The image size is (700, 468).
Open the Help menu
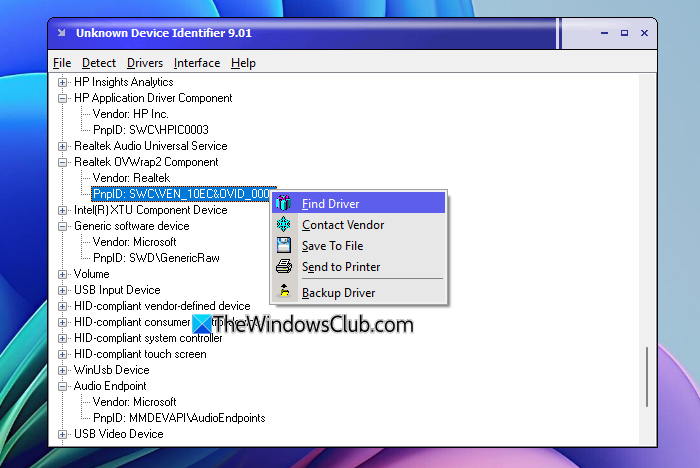[x=243, y=63]
